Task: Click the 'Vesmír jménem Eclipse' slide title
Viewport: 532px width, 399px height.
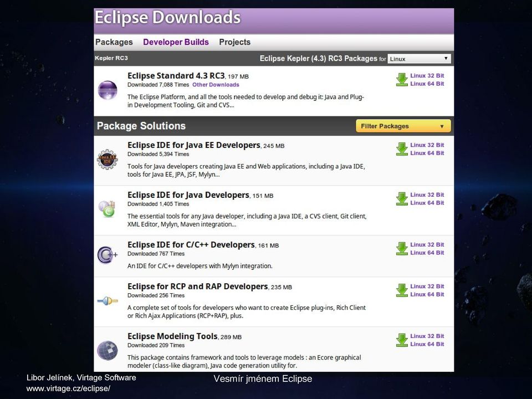Action: point(263,378)
